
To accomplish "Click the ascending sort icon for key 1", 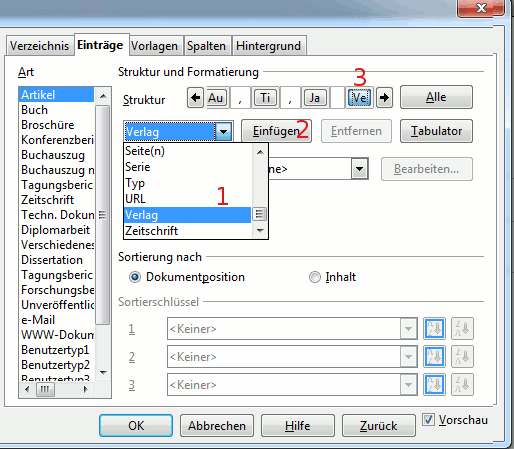I will coord(434,329).
